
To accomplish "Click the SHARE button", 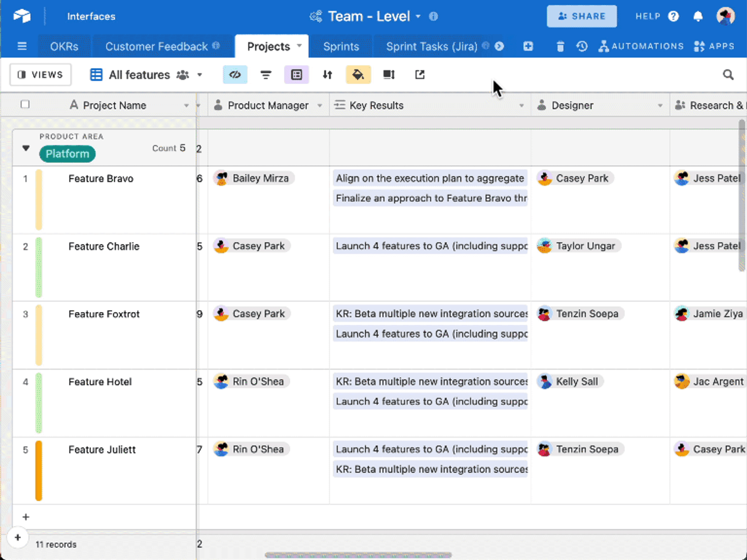I will [582, 16].
